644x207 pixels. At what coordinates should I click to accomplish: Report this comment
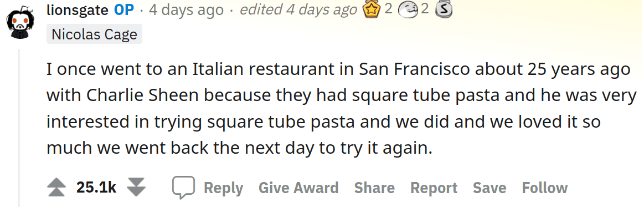434,188
